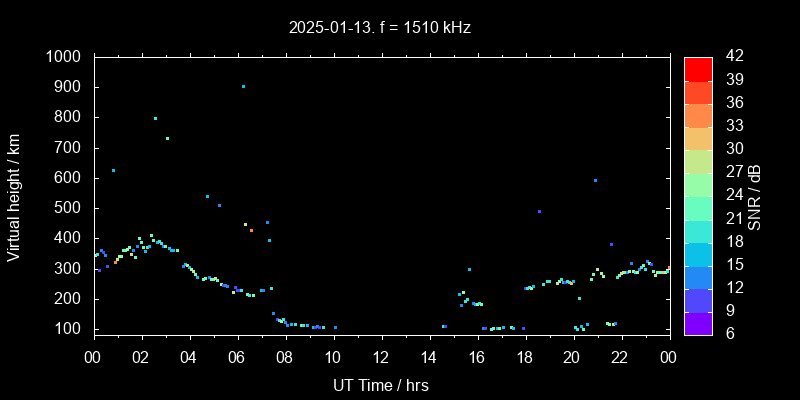Click the 'UT Time / hrs' axis label
The height and width of the screenshot is (400, 800).
point(380,384)
